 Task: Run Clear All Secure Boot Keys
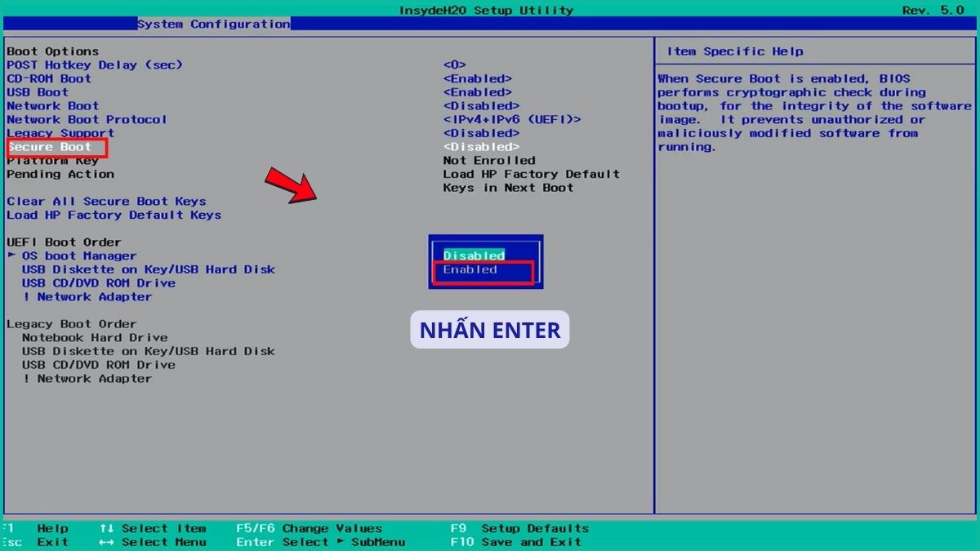coord(106,202)
